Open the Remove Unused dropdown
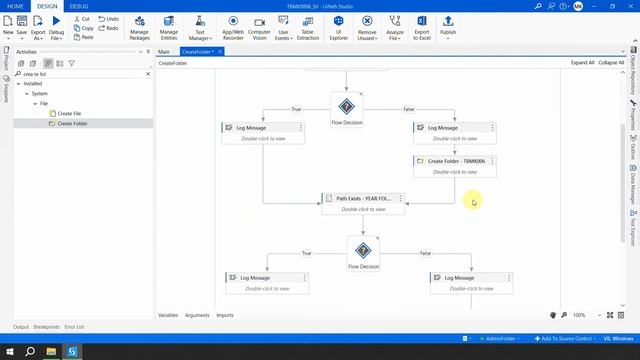This screenshot has height=360, width=640. click(x=367, y=28)
